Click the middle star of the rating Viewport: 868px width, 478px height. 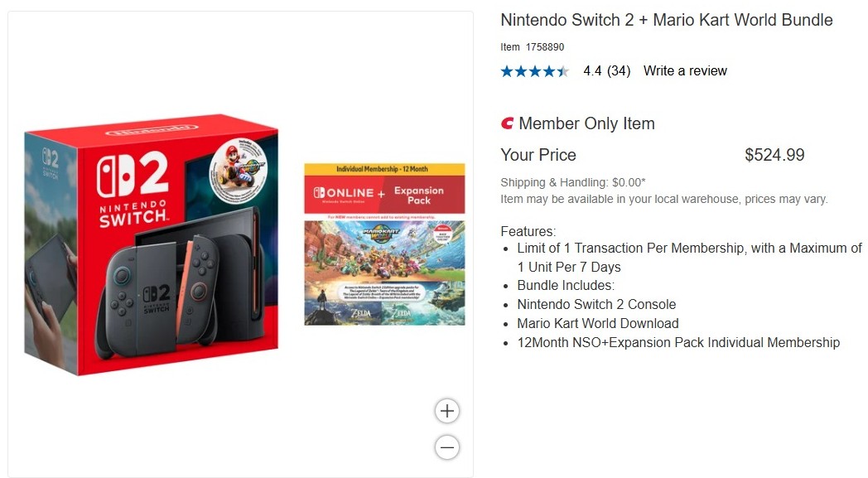pos(534,71)
